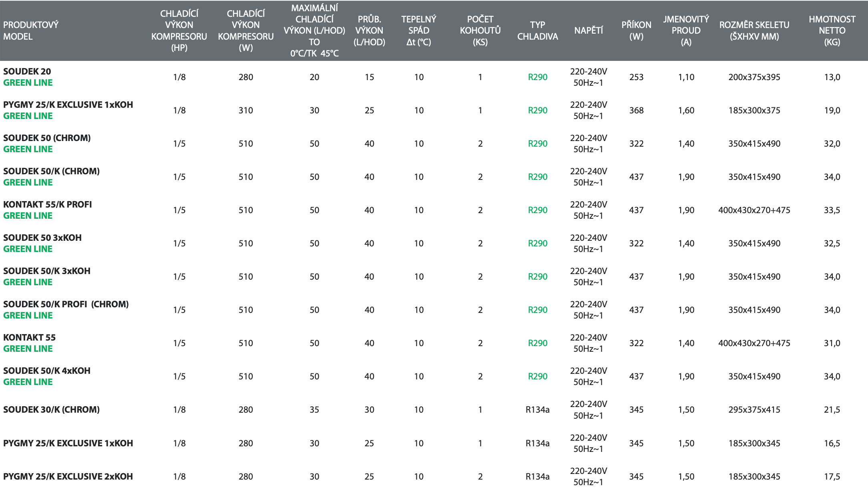Click the 253 wattage value
The width and height of the screenshot is (868, 496).
(x=636, y=77)
